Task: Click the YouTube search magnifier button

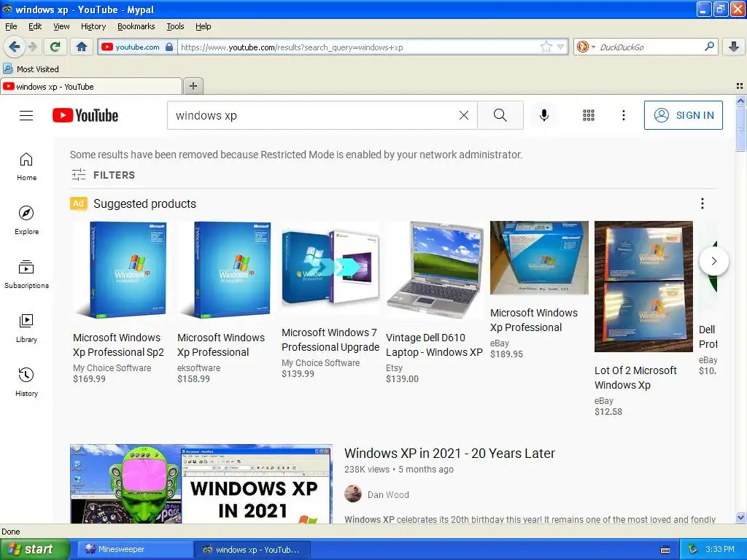Action: (x=500, y=115)
